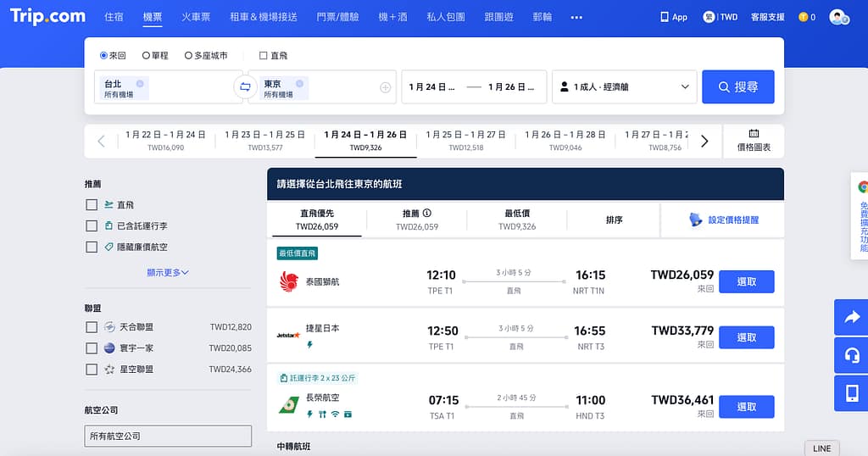
Task: Open 客服支援 in the header
Action: 767,17
